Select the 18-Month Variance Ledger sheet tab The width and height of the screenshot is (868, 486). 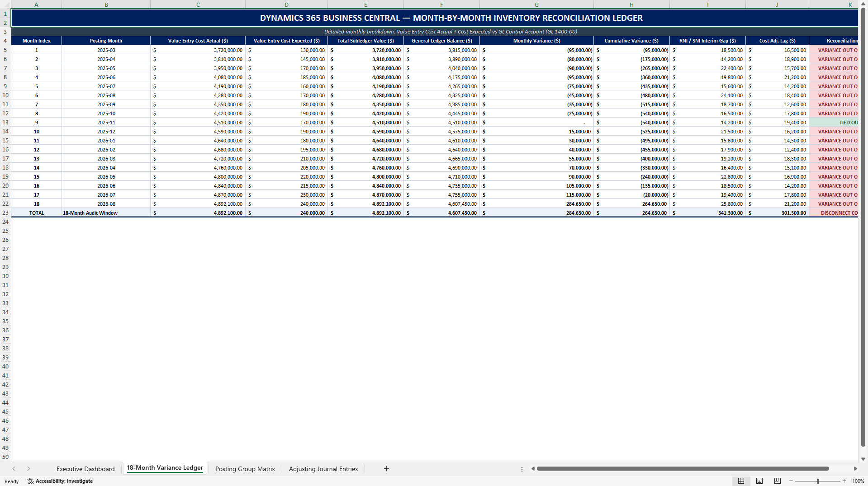pyautogui.click(x=165, y=468)
